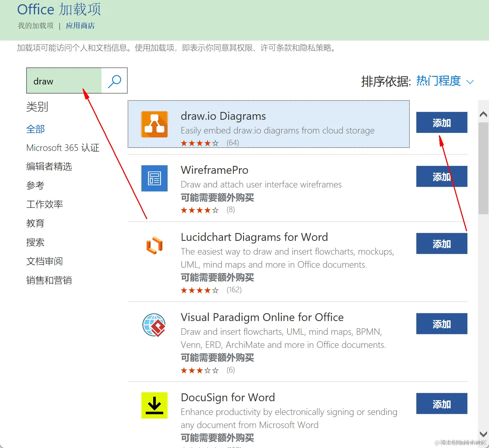This screenshot has width=489, height=448.
Task: Add Visual Paradigm Online for Office
Action: pos(442,324)
